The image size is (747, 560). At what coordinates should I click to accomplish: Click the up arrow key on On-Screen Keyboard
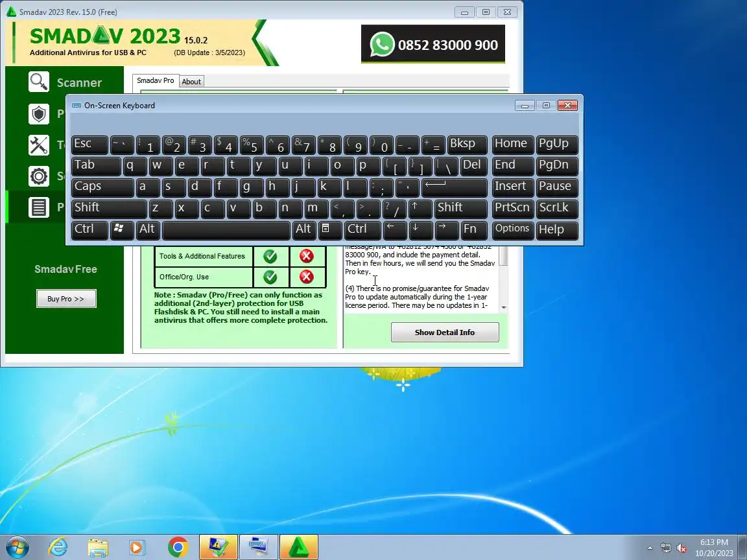tap(420, 208)
